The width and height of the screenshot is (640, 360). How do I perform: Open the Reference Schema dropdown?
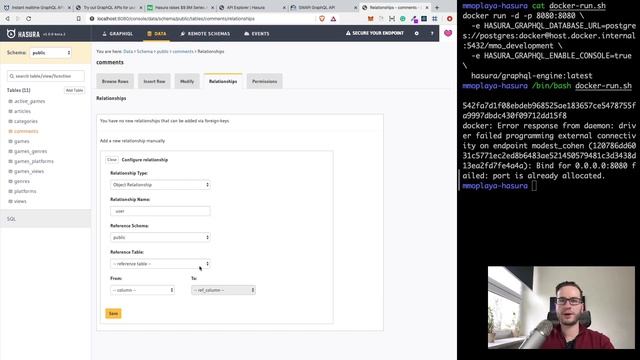click(160, 237)
